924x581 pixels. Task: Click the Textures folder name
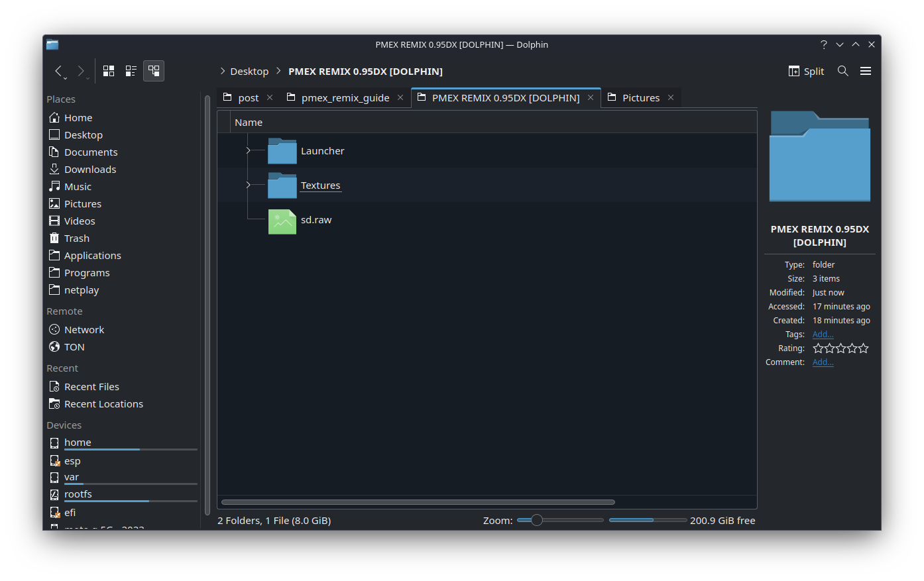[320, 185]
